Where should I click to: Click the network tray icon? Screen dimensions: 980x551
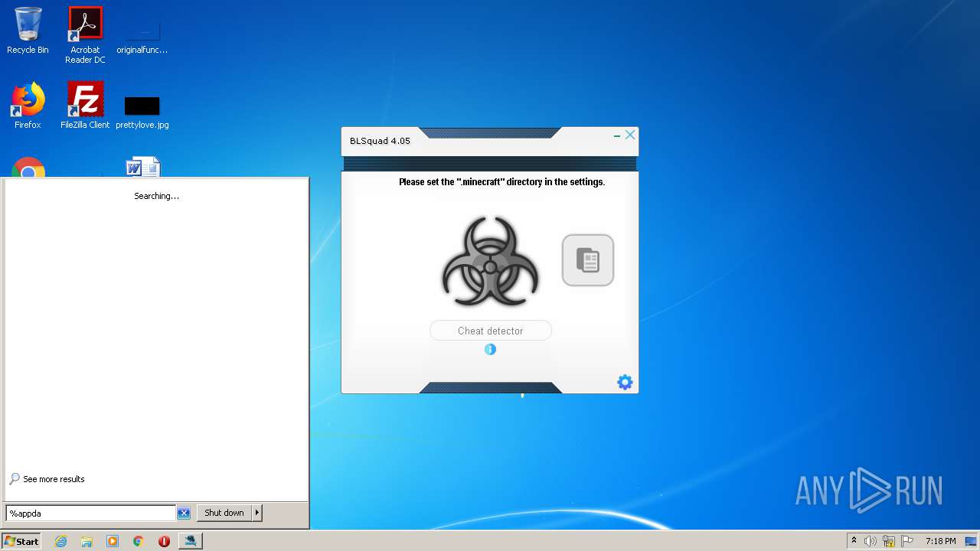(x=889, y=541)
